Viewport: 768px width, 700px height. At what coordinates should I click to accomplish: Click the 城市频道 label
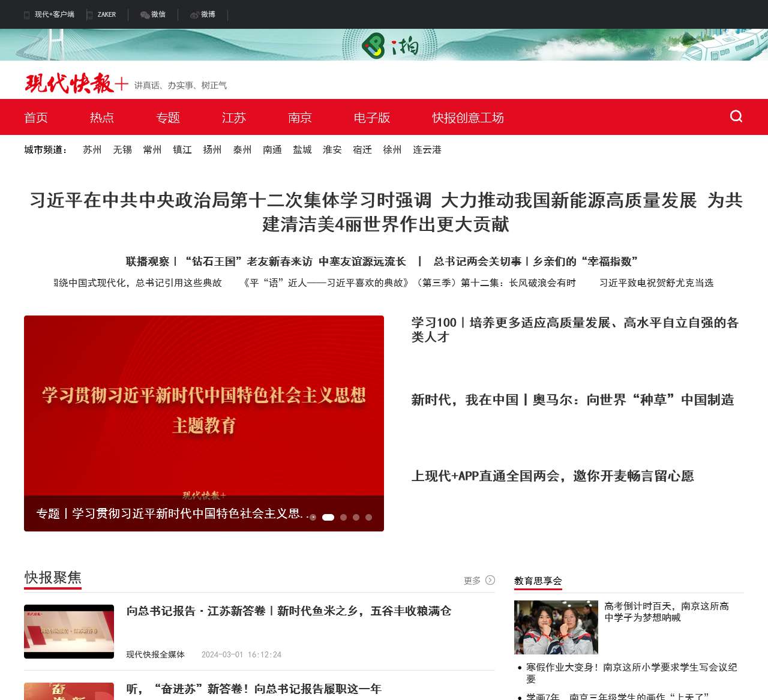(46, 150)
